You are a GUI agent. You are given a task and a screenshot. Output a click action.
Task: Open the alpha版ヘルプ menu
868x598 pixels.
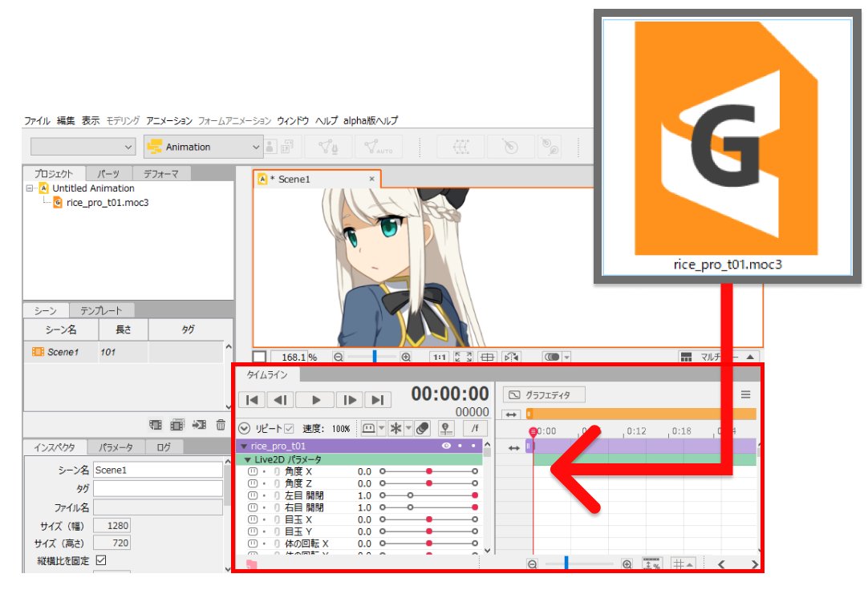(371, 120)
